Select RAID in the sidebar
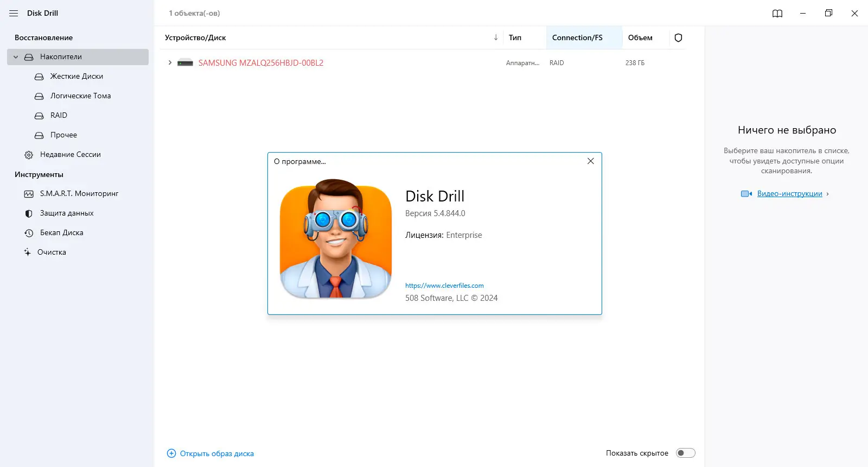The width and height of the screenshot is (868, 467). pos(59,115)
